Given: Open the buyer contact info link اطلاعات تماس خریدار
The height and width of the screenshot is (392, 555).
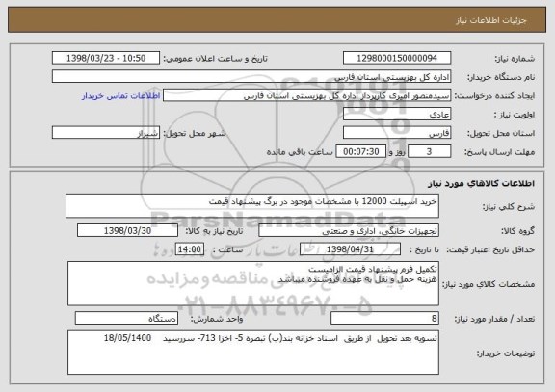Looking at the screenshot, I should (x=121, y=96).
